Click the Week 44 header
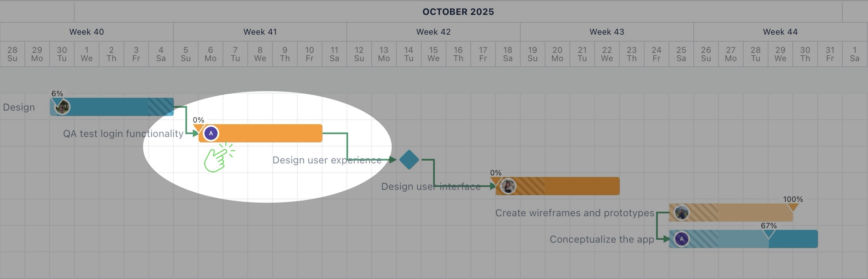This screenshot has height=279, width=868. click(x=780, y=32)
